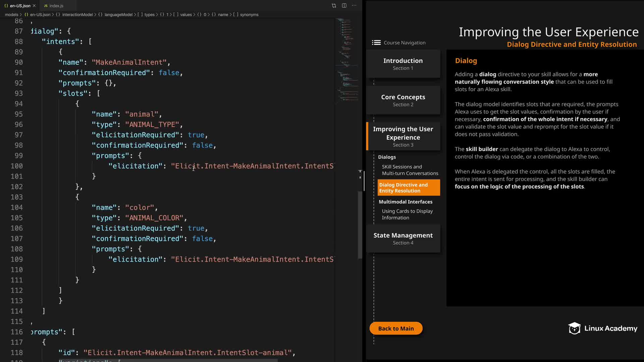Image resolution: width=644 pixels, height=362 pixels.
Task: Click the Split Editor icon
Action: pos(344,6)
